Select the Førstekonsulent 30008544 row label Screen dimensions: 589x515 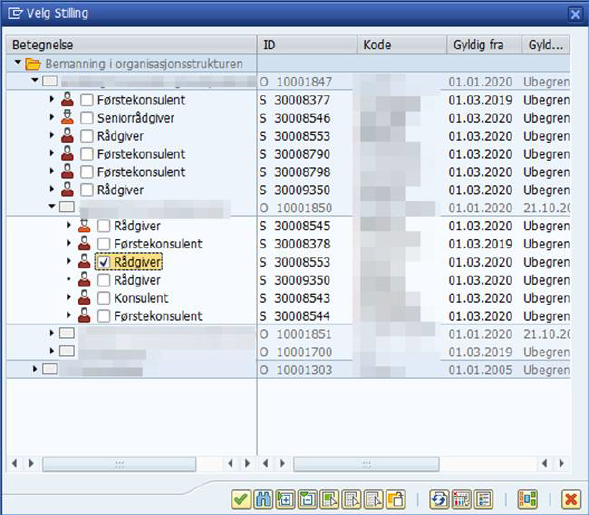[158, 316]
